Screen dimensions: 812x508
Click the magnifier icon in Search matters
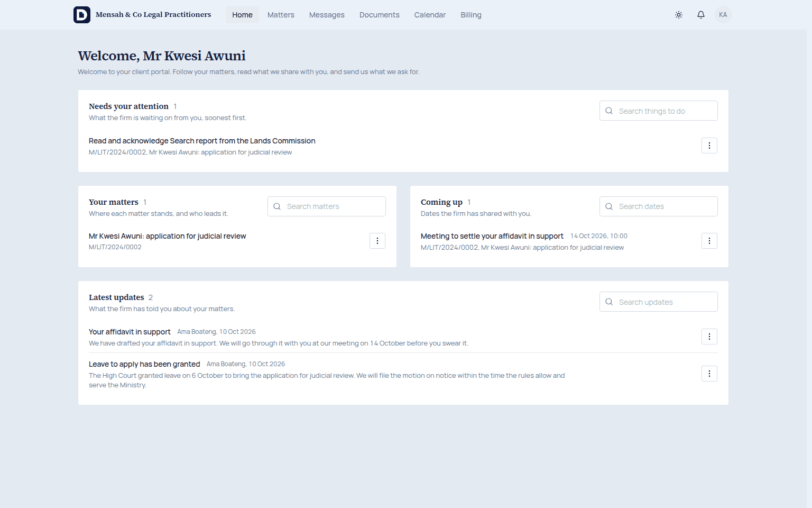pos(277,206)
